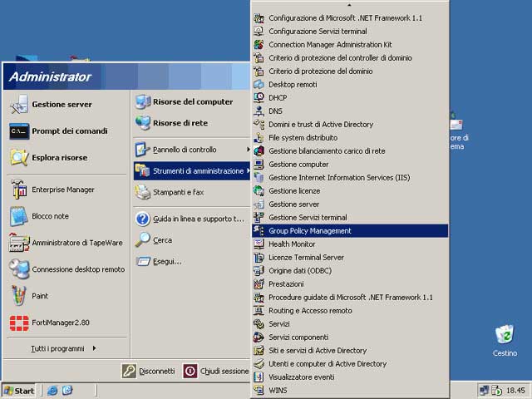The height and width of the screenshot is (399, 532).
Task: Select Servizi componenti entry
Action: pos(350,337)
